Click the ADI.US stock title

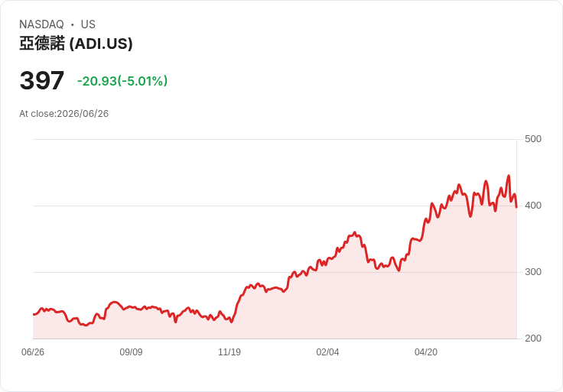[x=76, y=44]
